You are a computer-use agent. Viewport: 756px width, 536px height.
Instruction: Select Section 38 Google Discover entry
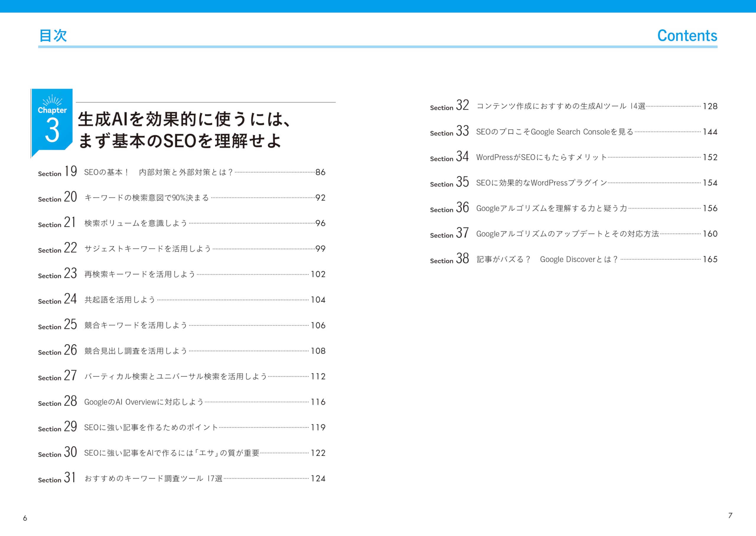pyautogui.click(x=547, y=259)
